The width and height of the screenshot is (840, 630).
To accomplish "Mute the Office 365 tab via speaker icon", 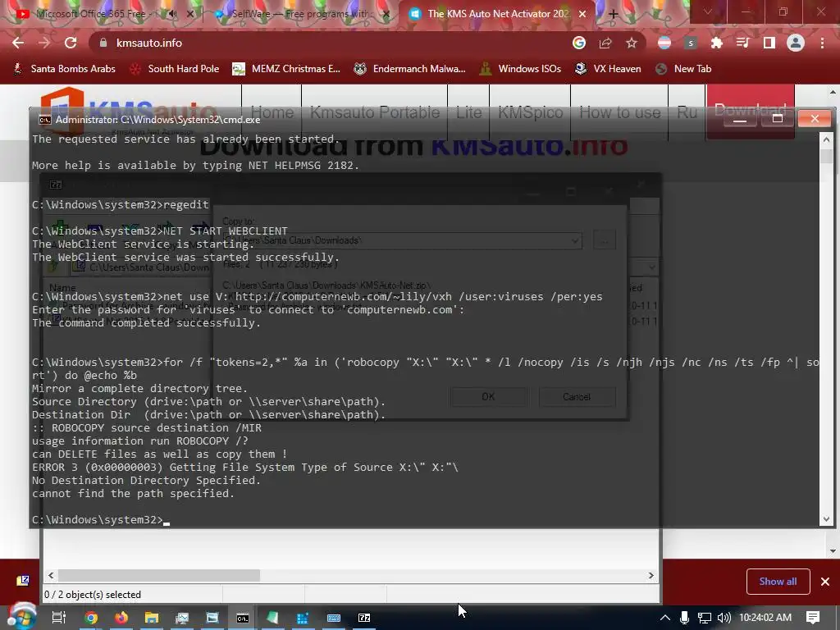I will (x=172, y=14).
